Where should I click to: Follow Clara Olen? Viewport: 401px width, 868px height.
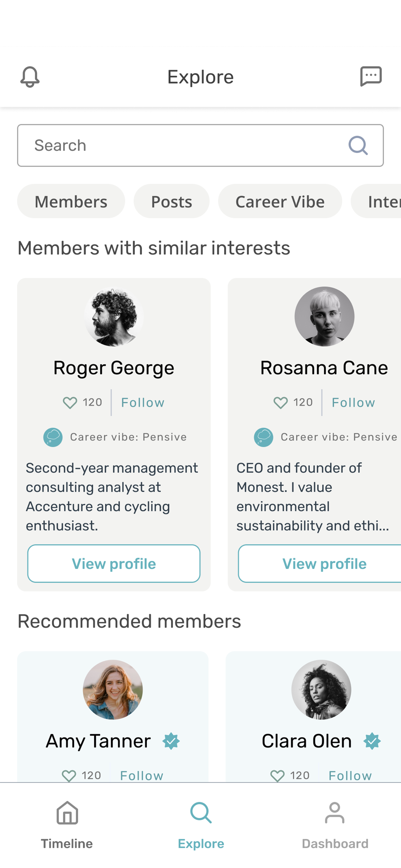tap(350, 776)
